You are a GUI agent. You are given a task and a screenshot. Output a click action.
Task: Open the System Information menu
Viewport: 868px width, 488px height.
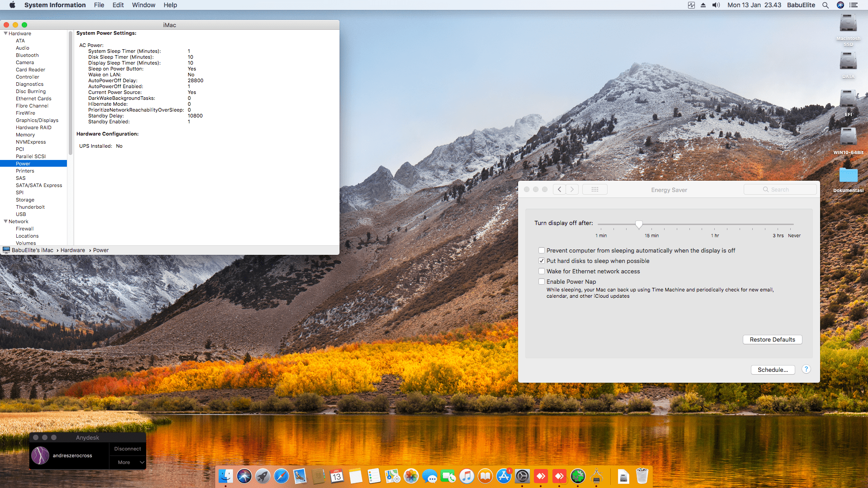pos(55,5)
